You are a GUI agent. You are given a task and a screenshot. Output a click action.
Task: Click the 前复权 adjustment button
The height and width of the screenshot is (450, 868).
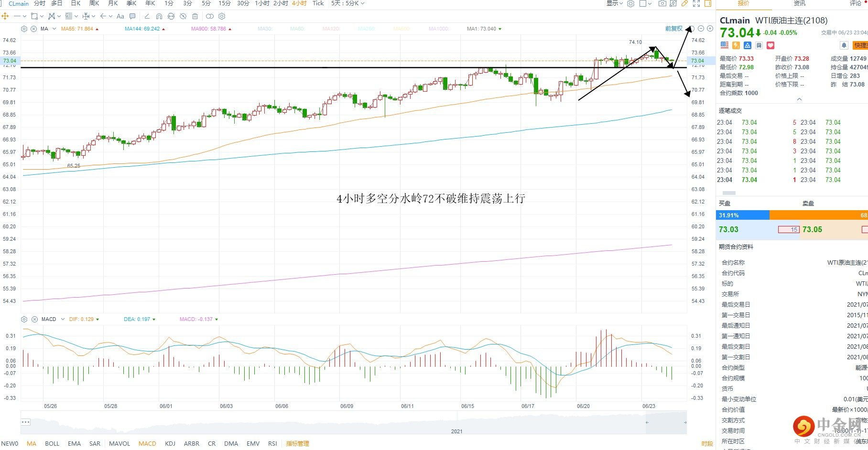coord(673,29)
